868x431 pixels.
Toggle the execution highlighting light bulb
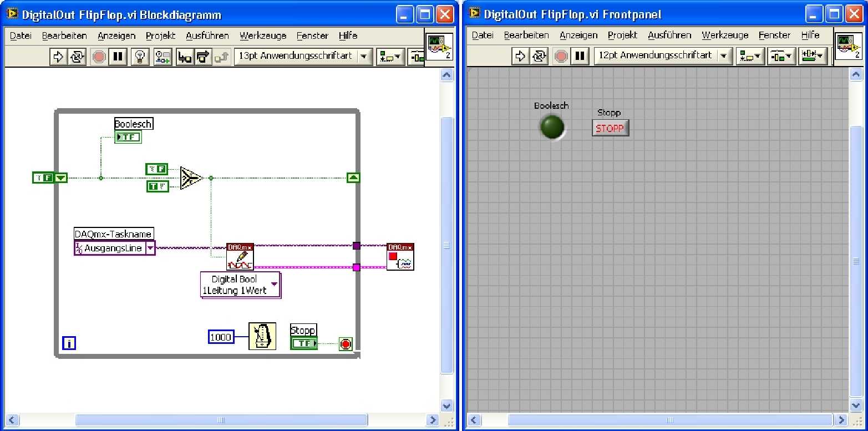pos(140,57)
